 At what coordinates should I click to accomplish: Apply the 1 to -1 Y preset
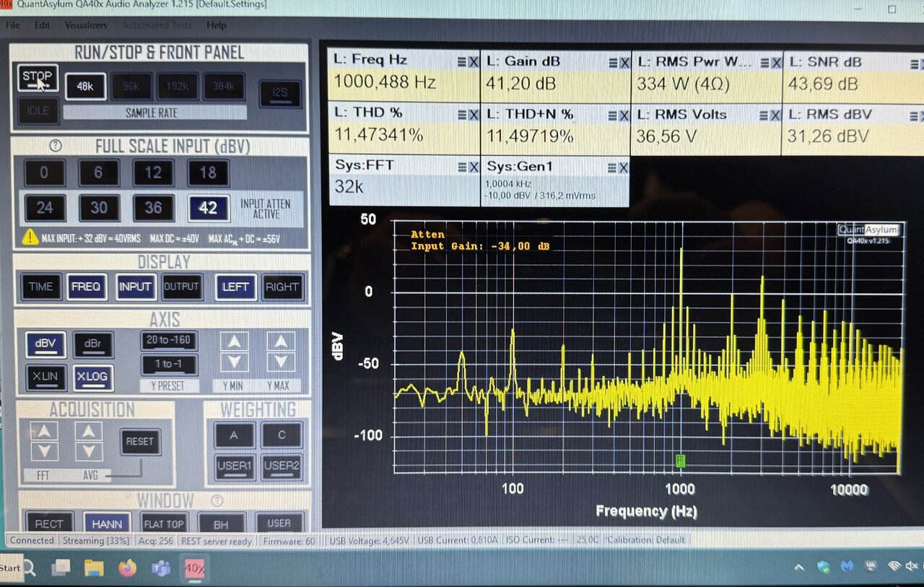pos(168,364)
